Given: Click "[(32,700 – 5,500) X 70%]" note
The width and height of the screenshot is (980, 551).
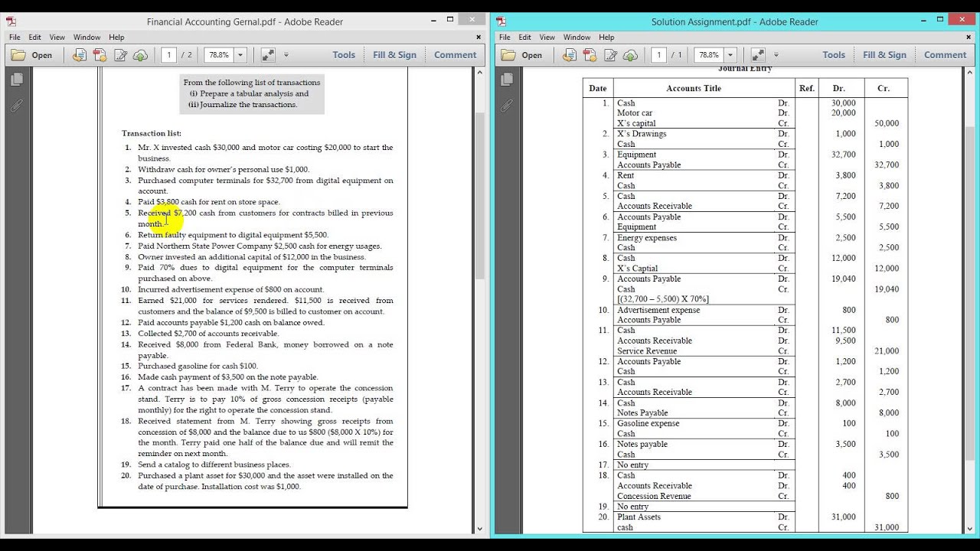Looking at the screenshot, I should 663,299.
